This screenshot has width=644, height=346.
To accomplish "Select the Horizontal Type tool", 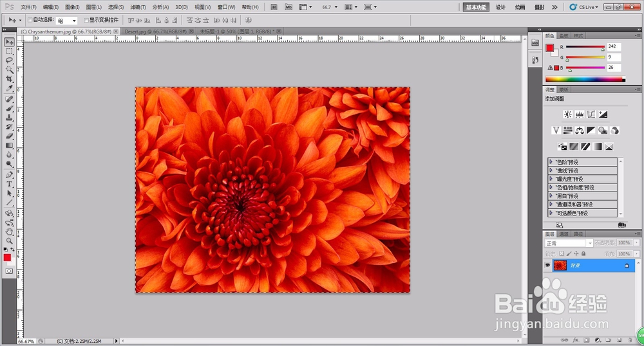I will pyautogui.click(x=9, y=184).
